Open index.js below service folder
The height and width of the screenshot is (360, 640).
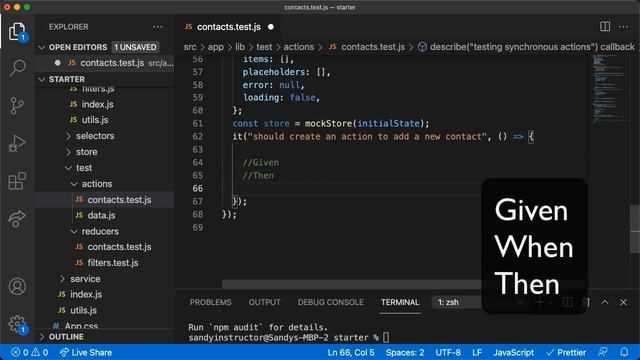(x=86, y=294)
